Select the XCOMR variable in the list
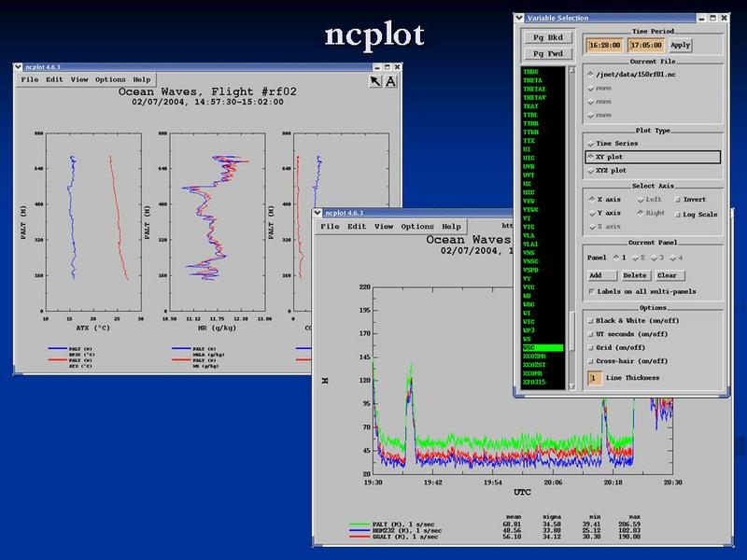747x560 pixels. tap(532, 373)
